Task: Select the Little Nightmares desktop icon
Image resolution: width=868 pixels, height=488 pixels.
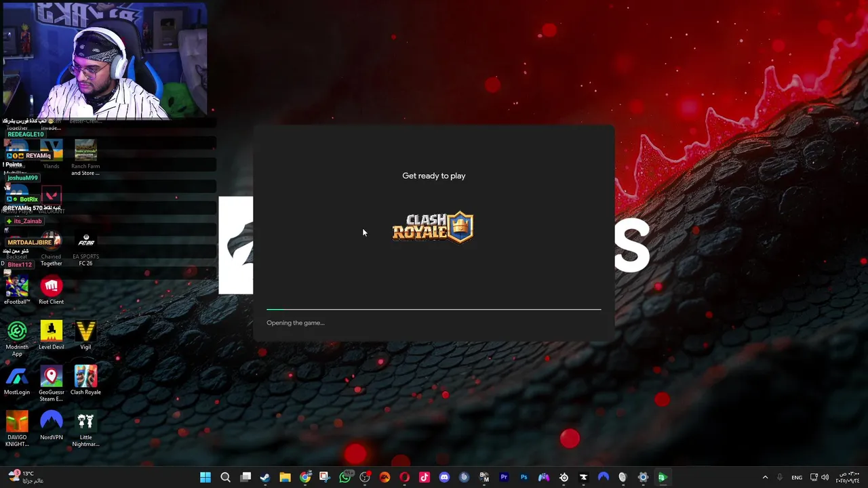Action: (85, 430)
